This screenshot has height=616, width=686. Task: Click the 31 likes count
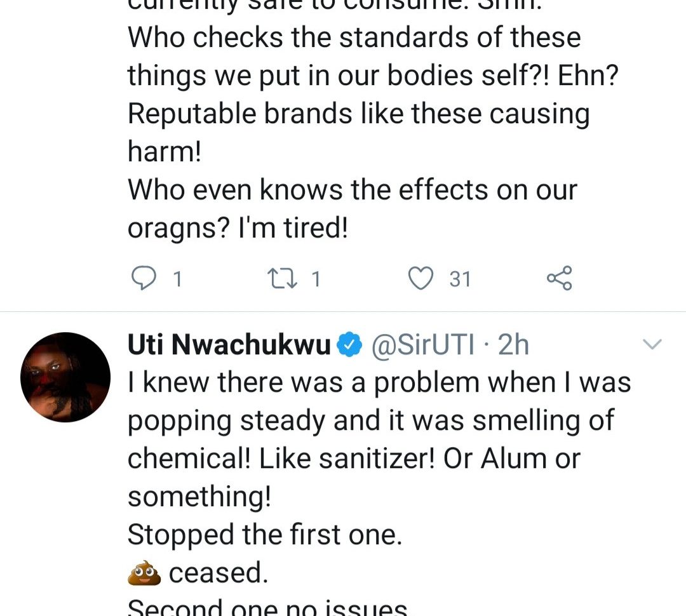click(460, 279)
